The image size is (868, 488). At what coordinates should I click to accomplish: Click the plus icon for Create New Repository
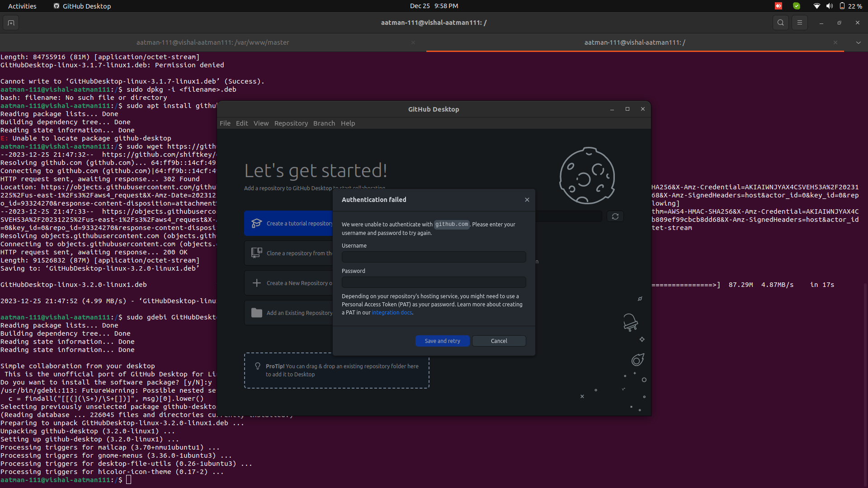[x=256, y=283]
